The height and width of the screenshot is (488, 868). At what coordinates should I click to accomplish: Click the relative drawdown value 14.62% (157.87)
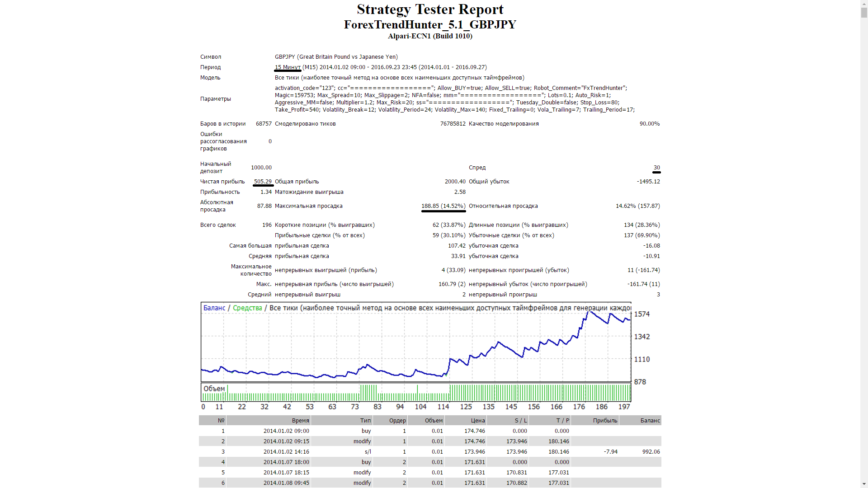(638, 206)
